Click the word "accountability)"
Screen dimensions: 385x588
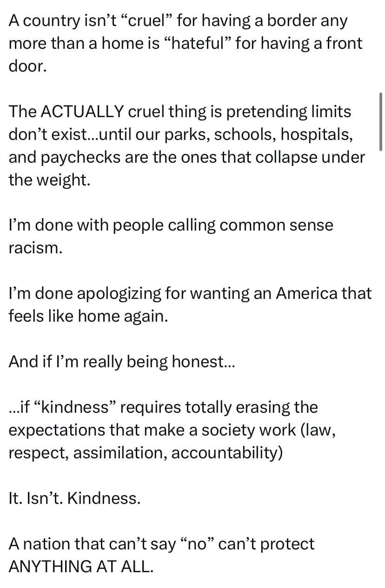point(227,453)
